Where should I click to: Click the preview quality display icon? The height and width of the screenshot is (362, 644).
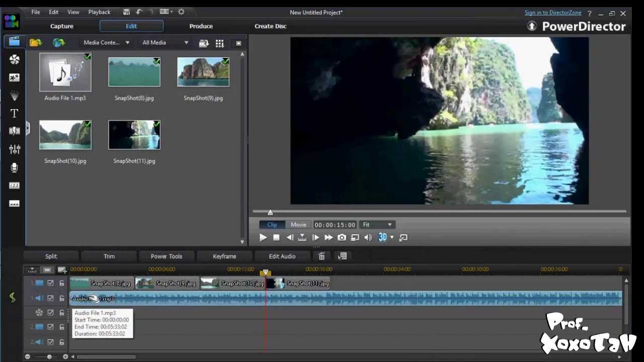pos(355,237)
